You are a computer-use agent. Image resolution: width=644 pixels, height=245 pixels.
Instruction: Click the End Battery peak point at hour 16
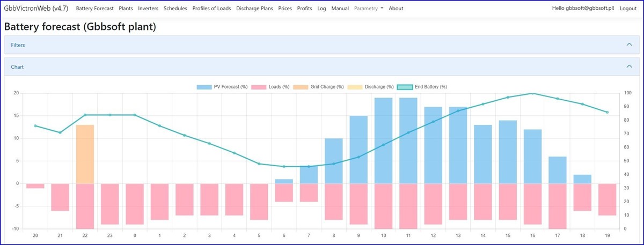click(x=532, y=93)
